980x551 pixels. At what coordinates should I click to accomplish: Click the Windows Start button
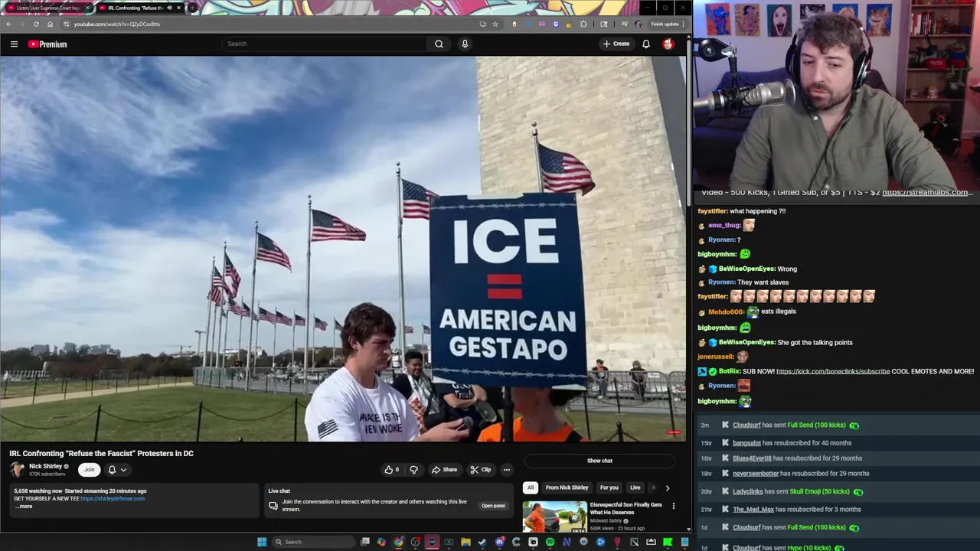tap(262, 542)
